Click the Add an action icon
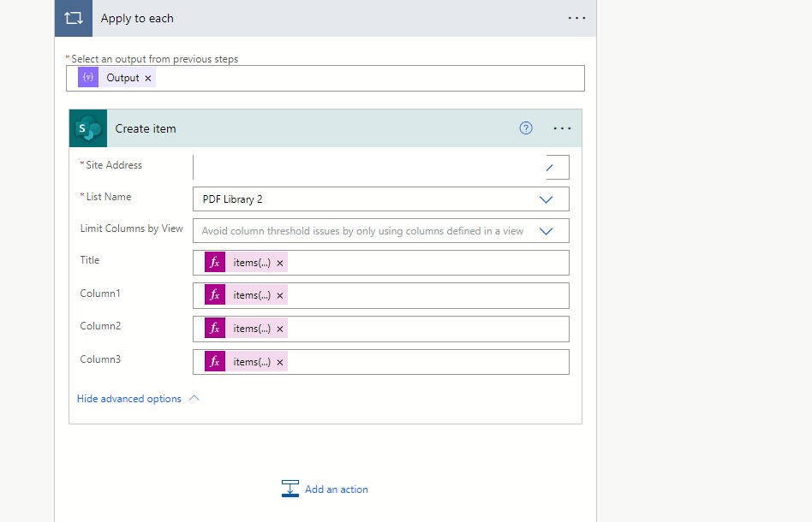Image resolution: width=812 pixels, height=522 pixels. pyautogui.click(x=290, y=489)
